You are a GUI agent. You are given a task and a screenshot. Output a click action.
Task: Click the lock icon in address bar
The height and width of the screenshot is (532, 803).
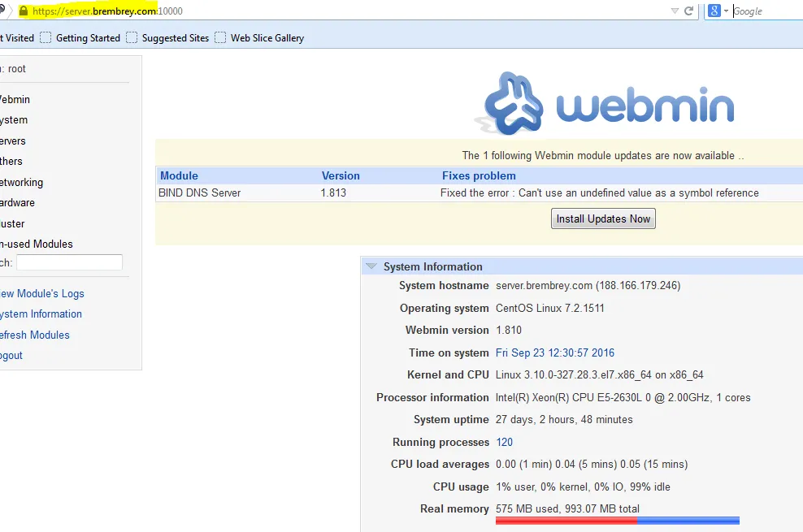click(24, 11)
